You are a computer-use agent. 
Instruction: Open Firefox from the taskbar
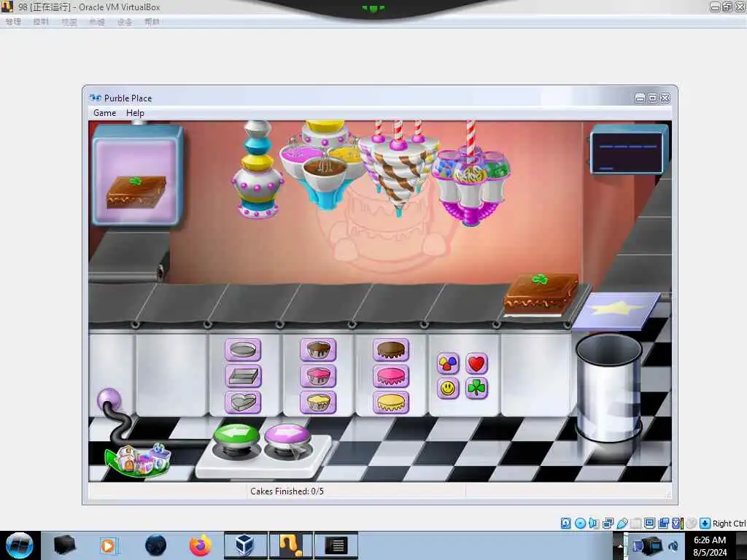pyautogui.click(x=201, y=545)
